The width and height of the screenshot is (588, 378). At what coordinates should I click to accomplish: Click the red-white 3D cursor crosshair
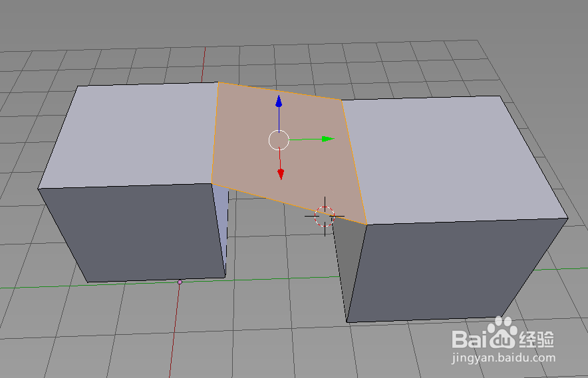pyautogui.click(x=325, y=216)
